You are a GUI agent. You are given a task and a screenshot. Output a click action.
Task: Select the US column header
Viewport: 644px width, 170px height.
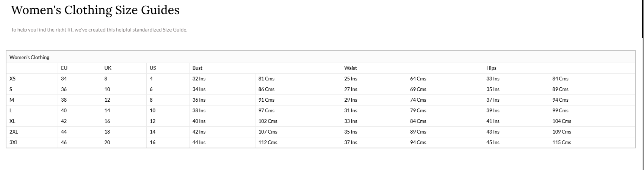tap(153, 68)
